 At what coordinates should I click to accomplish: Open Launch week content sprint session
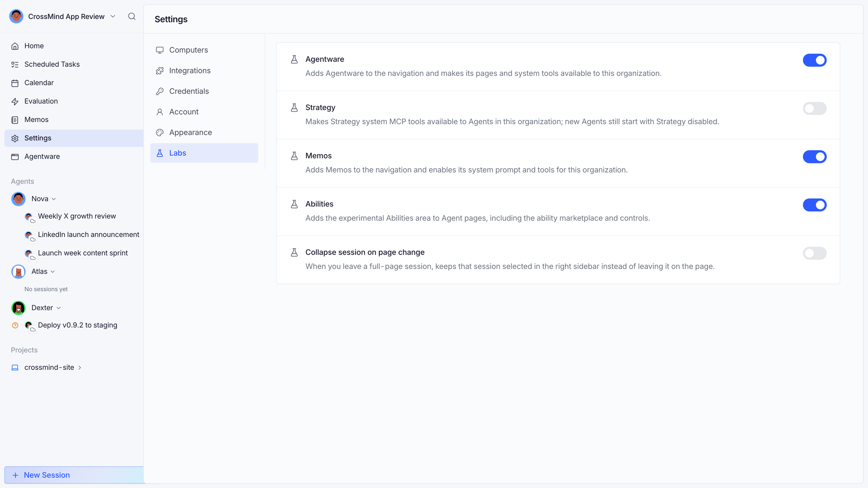[83, 253]
